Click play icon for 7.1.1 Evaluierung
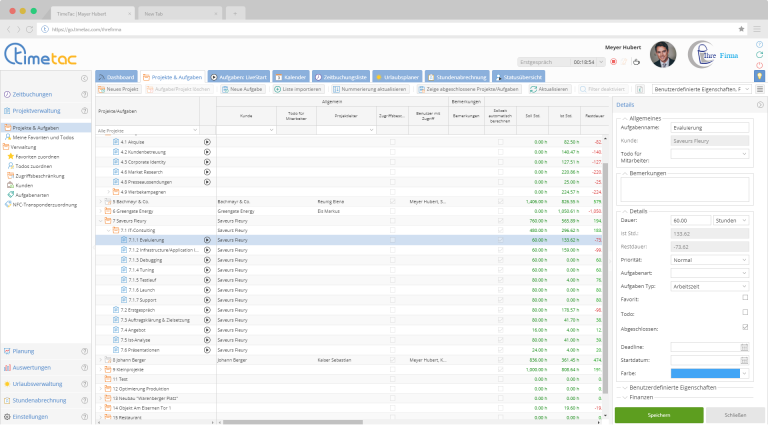 [207, 240]
